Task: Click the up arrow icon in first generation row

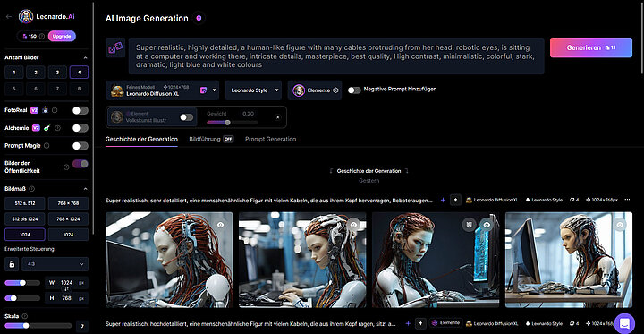Action: click(455, 200)
